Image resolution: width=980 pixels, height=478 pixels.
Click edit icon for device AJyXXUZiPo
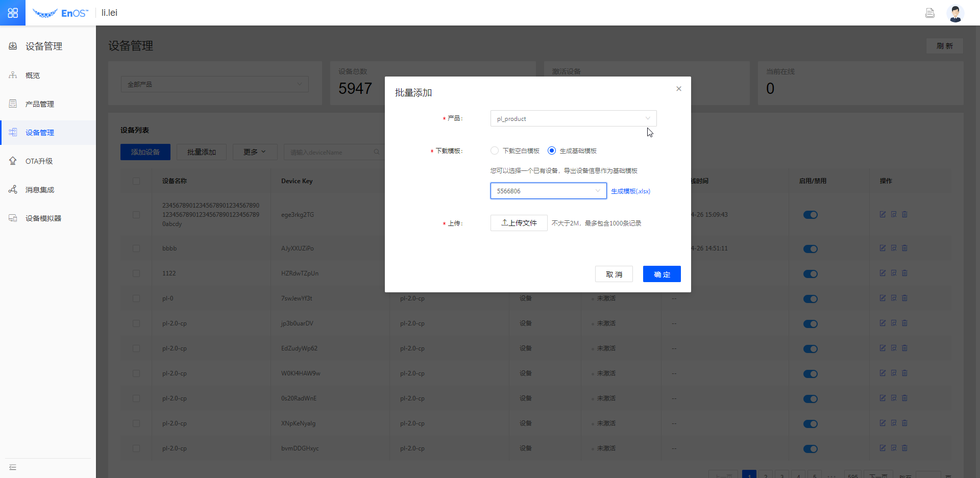click(883, 248)
